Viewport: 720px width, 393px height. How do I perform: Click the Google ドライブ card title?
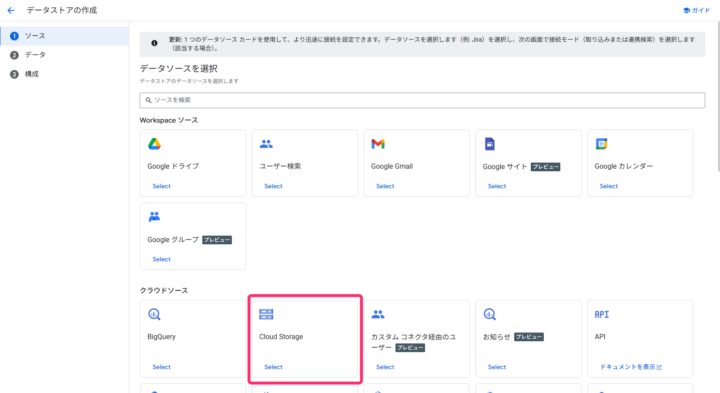tap(173, 166)
